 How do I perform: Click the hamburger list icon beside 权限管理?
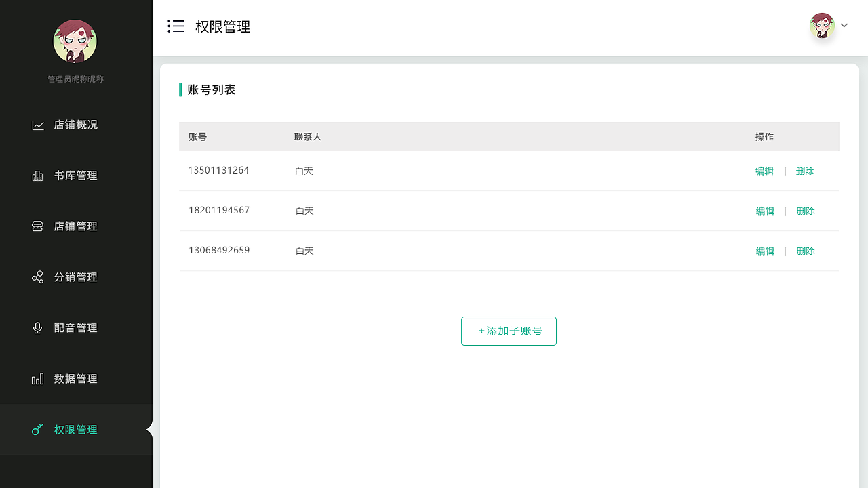(176, 26)
